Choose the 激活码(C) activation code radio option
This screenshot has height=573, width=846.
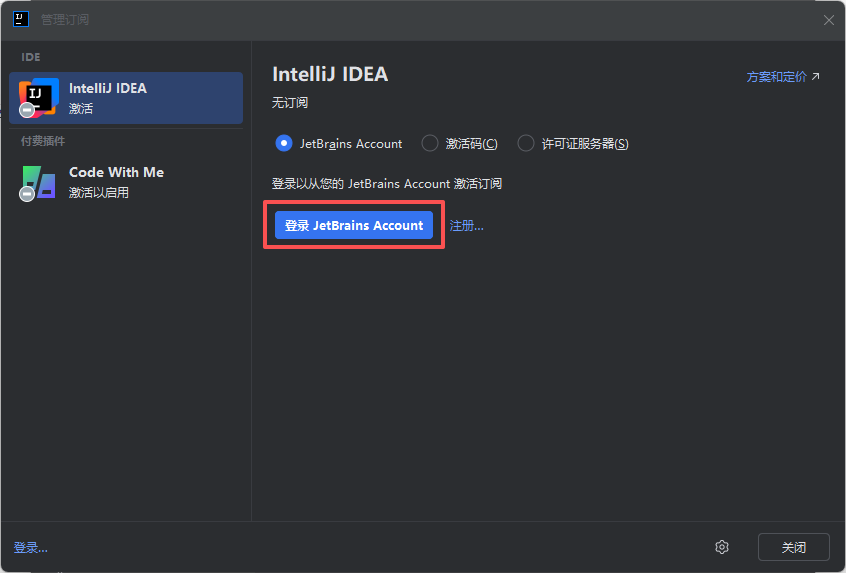pyautogui.click(x=459, y=144)
